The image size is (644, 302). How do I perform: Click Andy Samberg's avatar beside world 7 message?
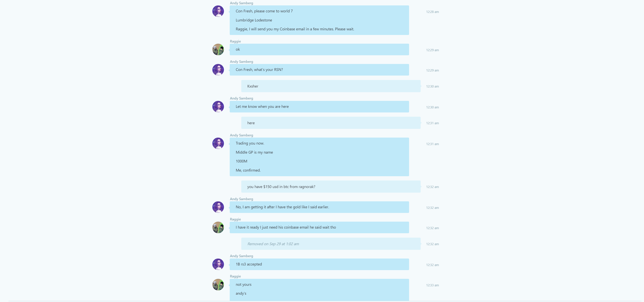coord(218,11)
